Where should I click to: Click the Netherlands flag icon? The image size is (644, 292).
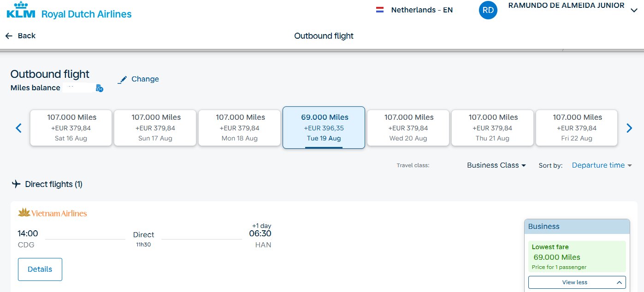(380, 10)
